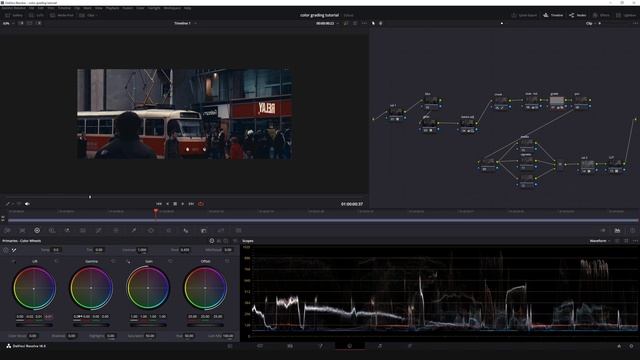
Task: Adjust the Lift master wheel slider
Action: coord(34,325)
